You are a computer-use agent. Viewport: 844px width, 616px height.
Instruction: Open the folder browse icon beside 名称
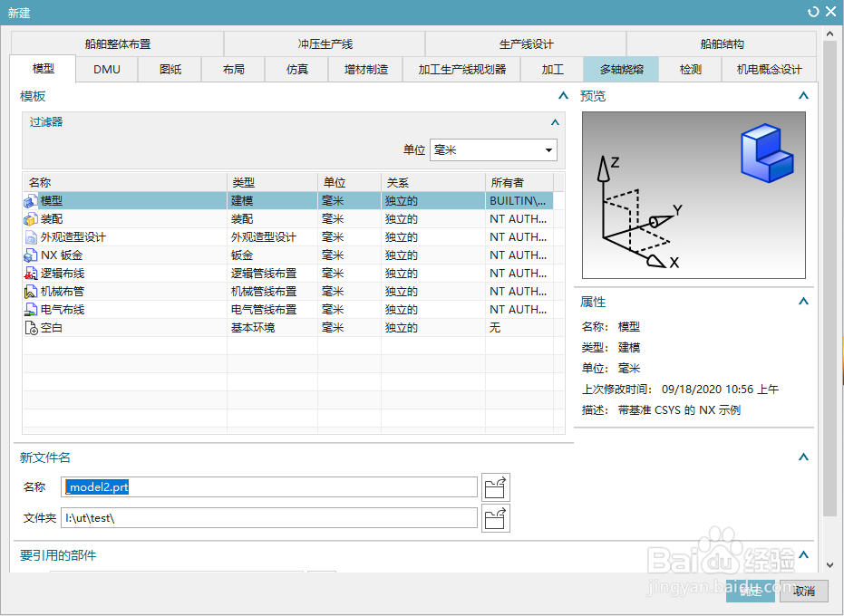(x=495, y=486)
